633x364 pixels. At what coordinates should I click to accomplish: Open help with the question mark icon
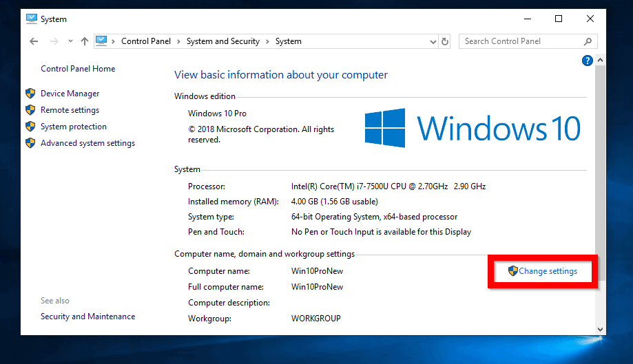(x=587, y=61)
